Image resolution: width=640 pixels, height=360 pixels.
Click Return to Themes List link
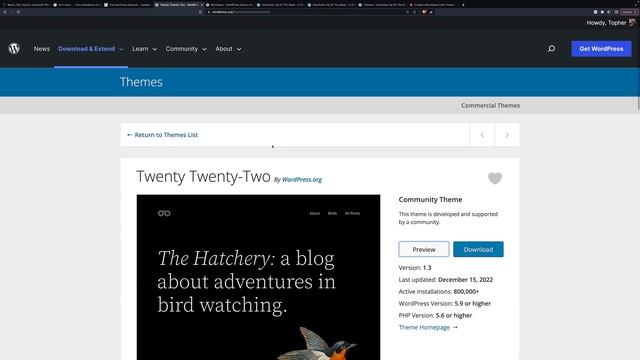coord(162,135)
